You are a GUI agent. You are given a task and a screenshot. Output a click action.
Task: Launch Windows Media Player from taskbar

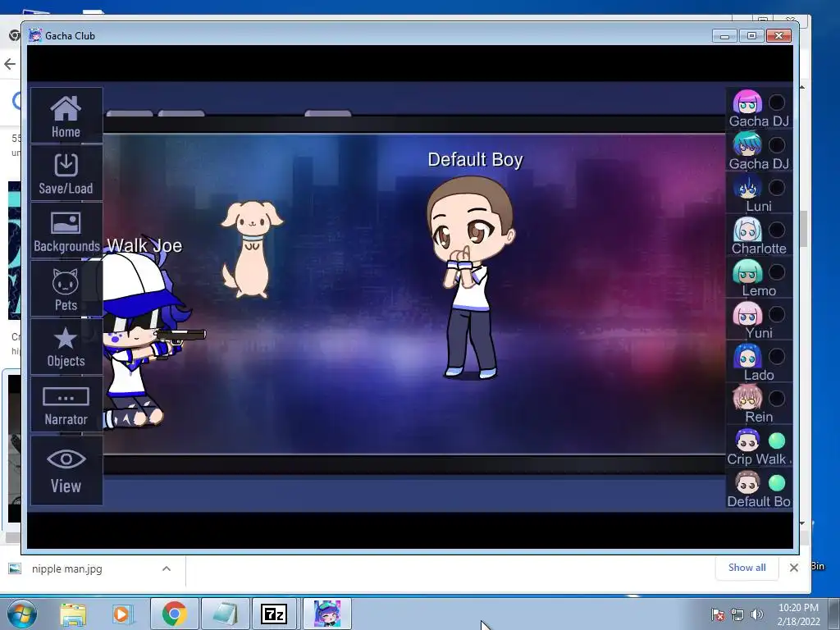click(x=122, y=614)
